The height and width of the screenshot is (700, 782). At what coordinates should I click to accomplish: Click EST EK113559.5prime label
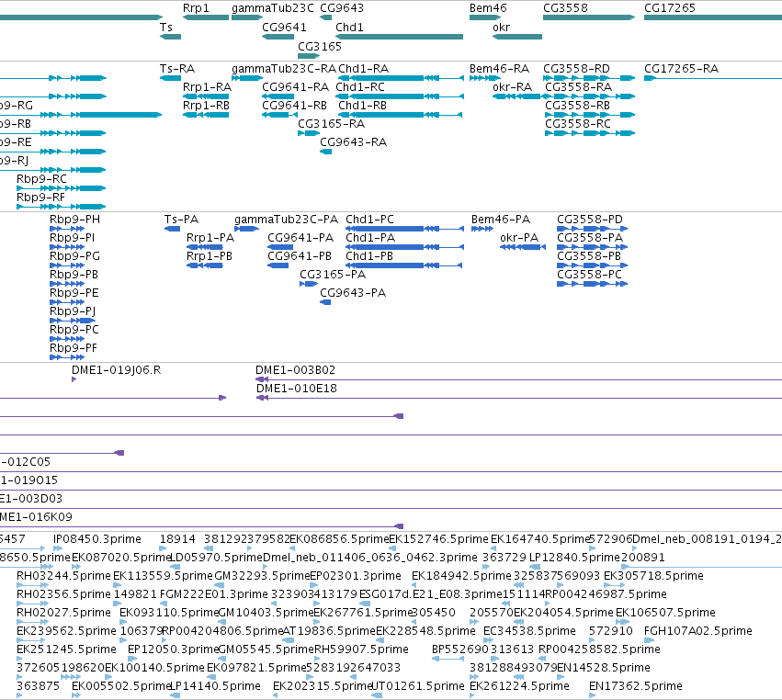pyautogui.click(x=163, y=576)
